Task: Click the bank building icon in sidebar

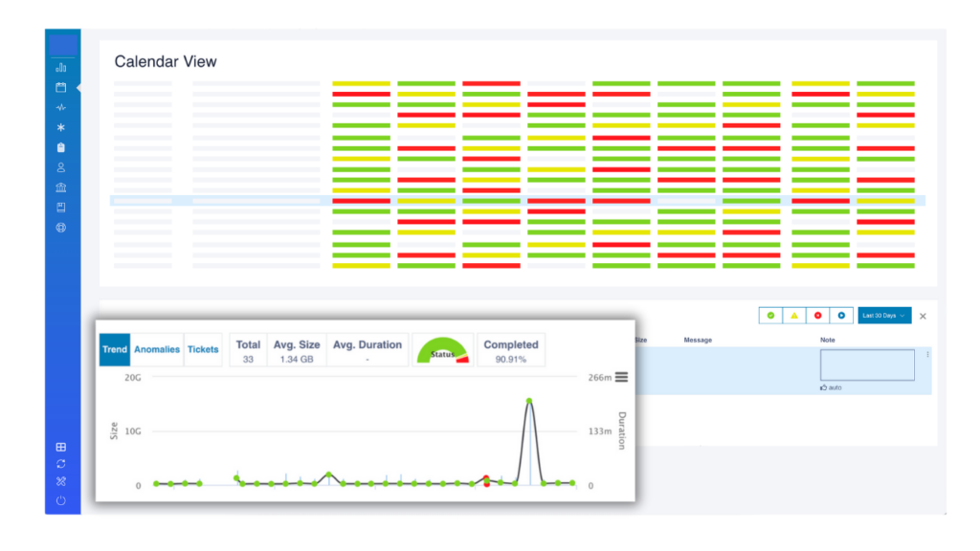Action: [60, 187]
